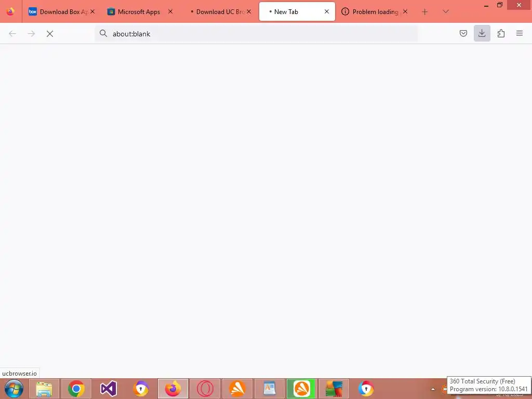Click the ucbrowser.io status text
This screenshot has width=532, height=399.
[x=19, y=373]
